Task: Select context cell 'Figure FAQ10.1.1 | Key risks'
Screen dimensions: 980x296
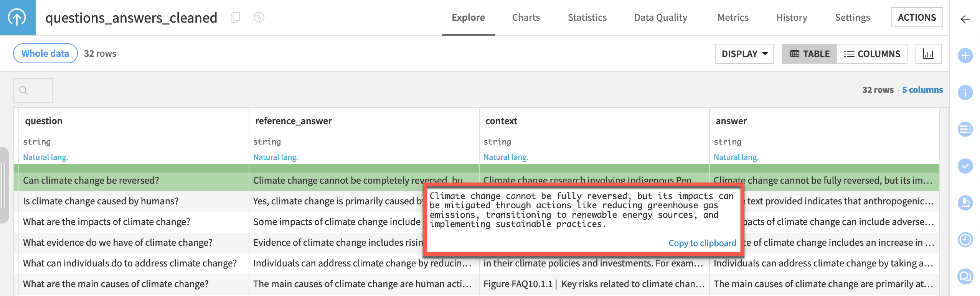Action: pyautogui.click(x=594, y=284)
